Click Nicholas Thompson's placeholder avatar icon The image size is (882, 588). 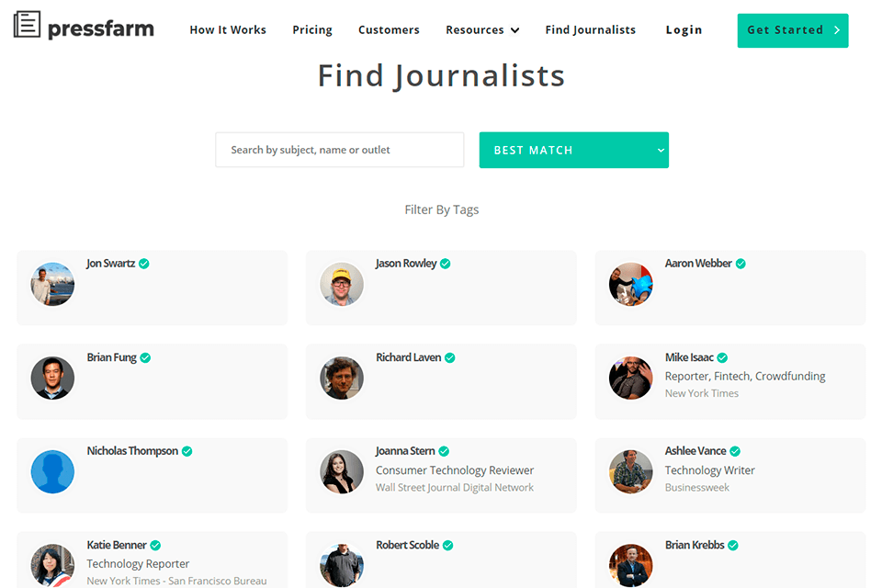point(52,472)
